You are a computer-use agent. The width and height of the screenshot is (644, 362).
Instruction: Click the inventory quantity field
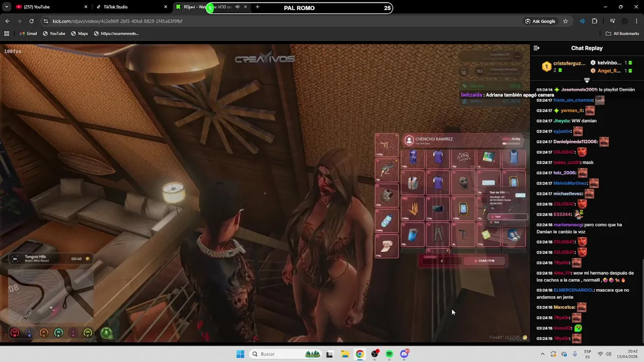click(441, 261)
